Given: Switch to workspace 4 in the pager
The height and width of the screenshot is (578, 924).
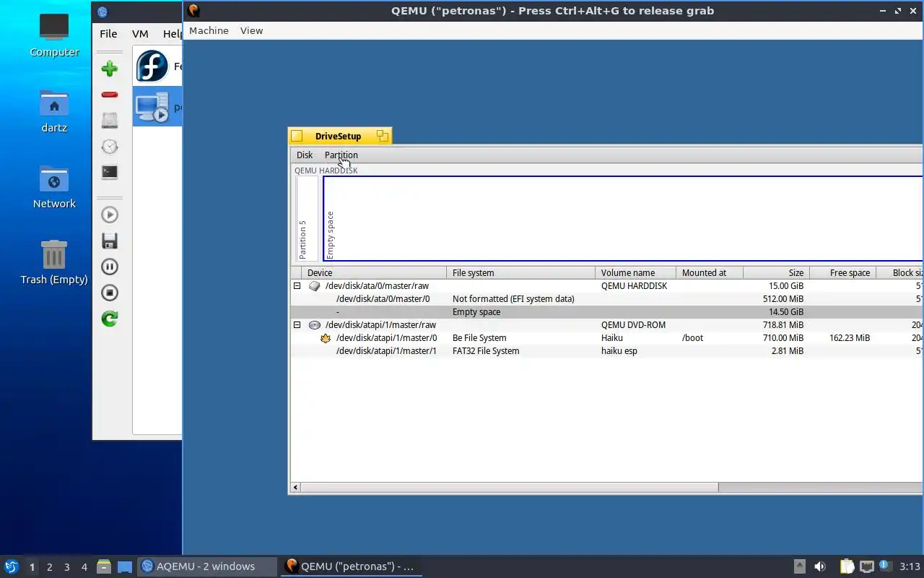Looking at the screenshot, I should point(84,566).
